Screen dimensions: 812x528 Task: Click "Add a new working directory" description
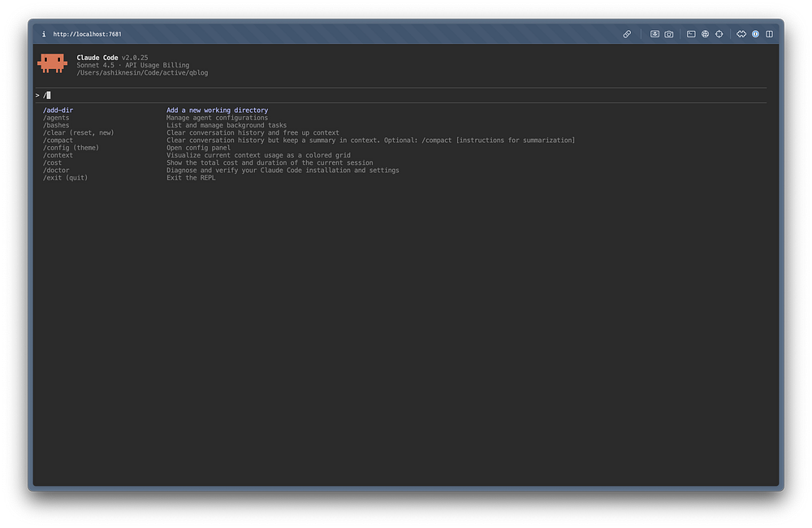click(x=217, y=110)
